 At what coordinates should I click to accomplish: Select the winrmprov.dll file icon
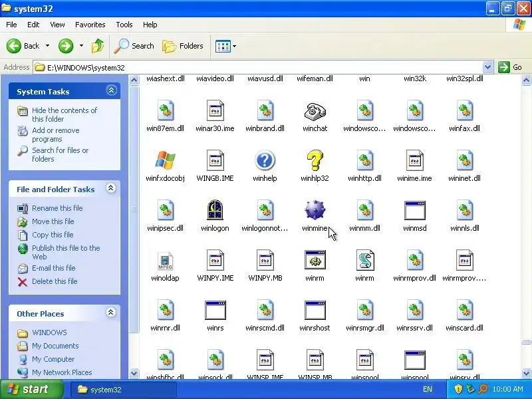[x=414, y=260]
